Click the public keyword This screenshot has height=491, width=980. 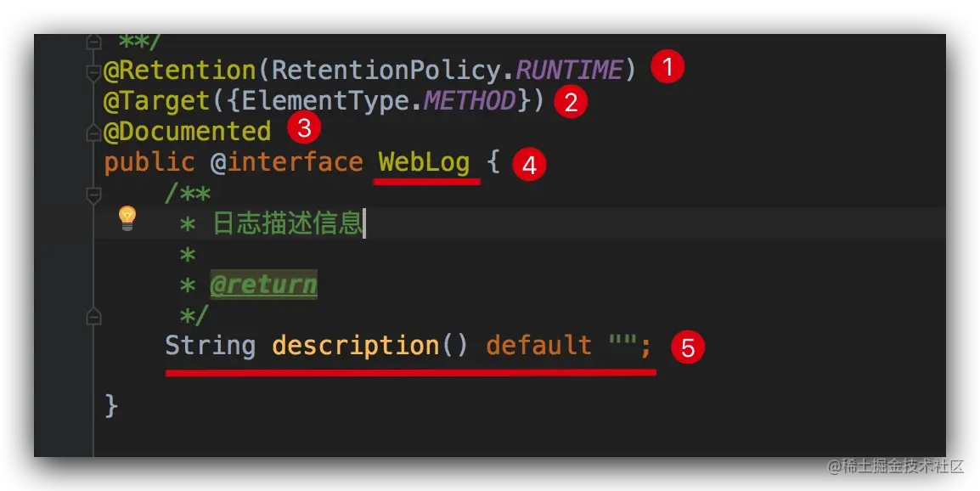coord(149,162)
